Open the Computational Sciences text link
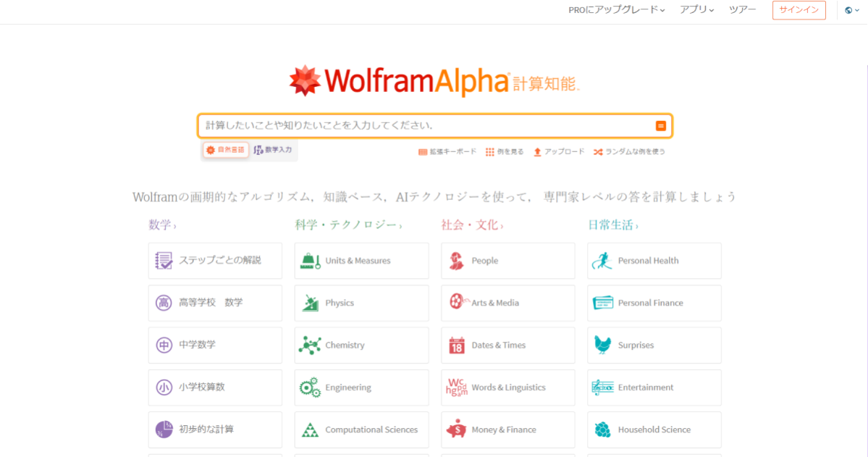This screenshot has width=868, height=457. (371, 430)
